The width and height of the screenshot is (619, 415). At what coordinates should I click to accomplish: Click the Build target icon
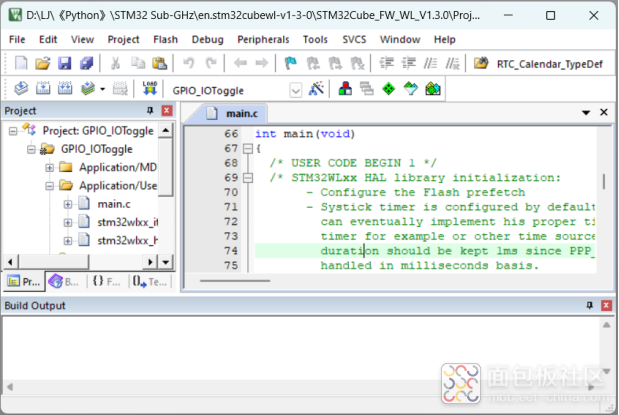[x=40, y=89]
